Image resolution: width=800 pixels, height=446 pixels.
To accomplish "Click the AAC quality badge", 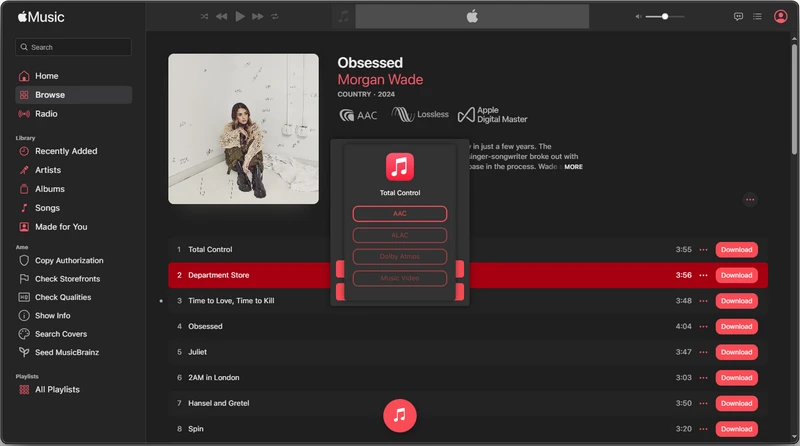I will point(358,115).
